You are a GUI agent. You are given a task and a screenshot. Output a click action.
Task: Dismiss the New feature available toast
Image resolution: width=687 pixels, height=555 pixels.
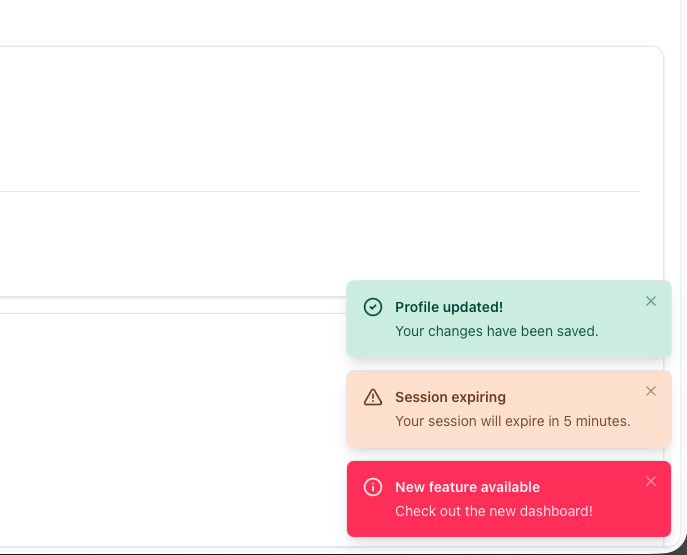(651, 481)
